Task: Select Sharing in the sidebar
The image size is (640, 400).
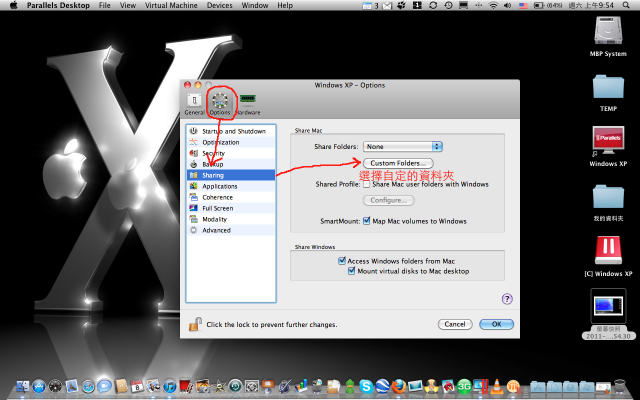Action: click(x=231, y=175)
